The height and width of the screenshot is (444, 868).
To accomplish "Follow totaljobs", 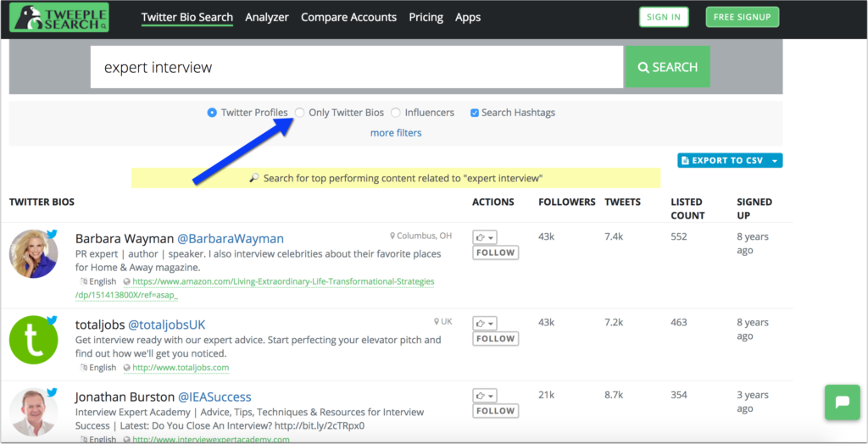I will [495, 339].
